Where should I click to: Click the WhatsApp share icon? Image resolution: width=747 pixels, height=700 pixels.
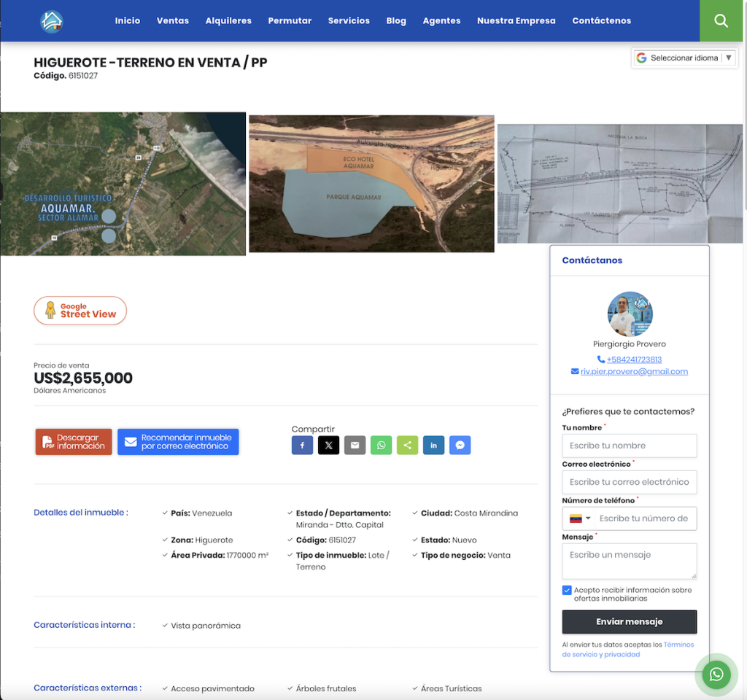(381, 445)
